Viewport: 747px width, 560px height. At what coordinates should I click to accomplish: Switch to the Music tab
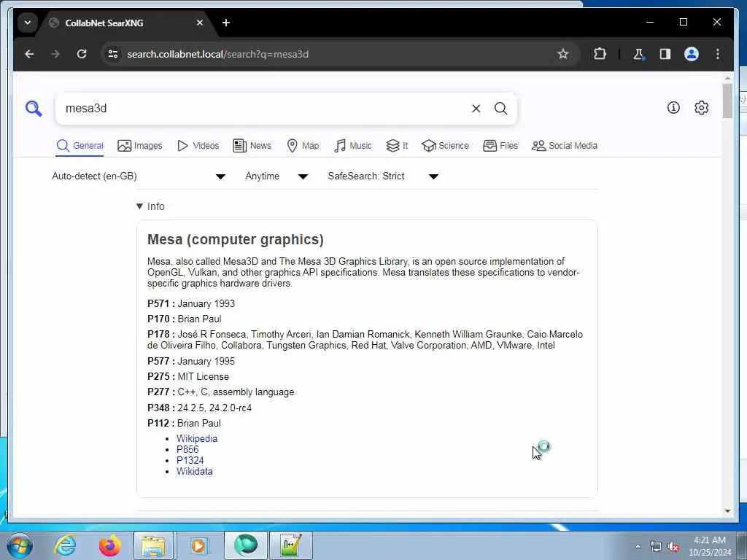353,146
